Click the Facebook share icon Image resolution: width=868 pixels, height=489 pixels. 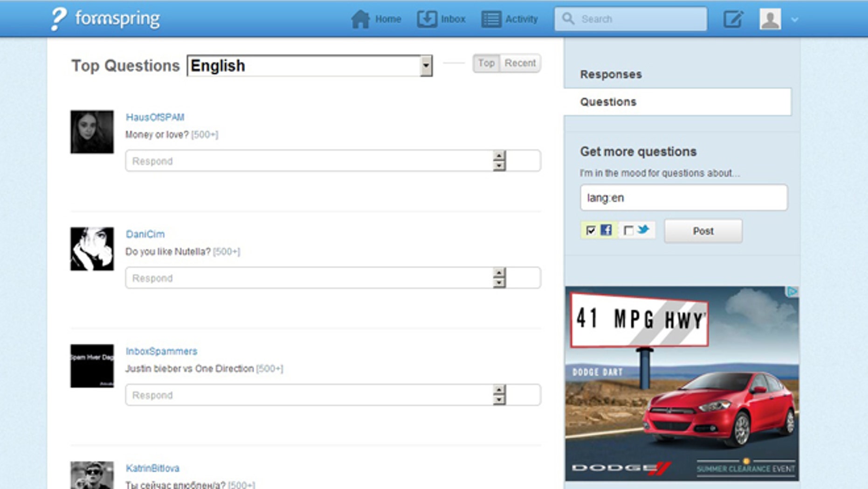pos(606,230)
